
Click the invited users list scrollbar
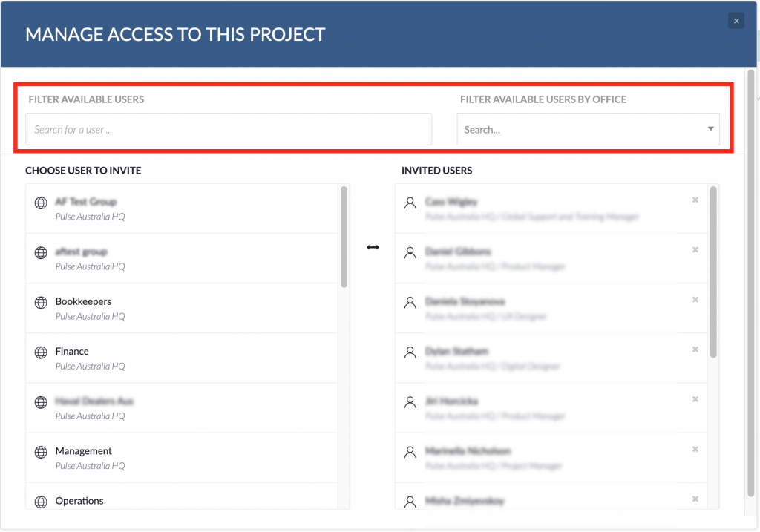713,272
